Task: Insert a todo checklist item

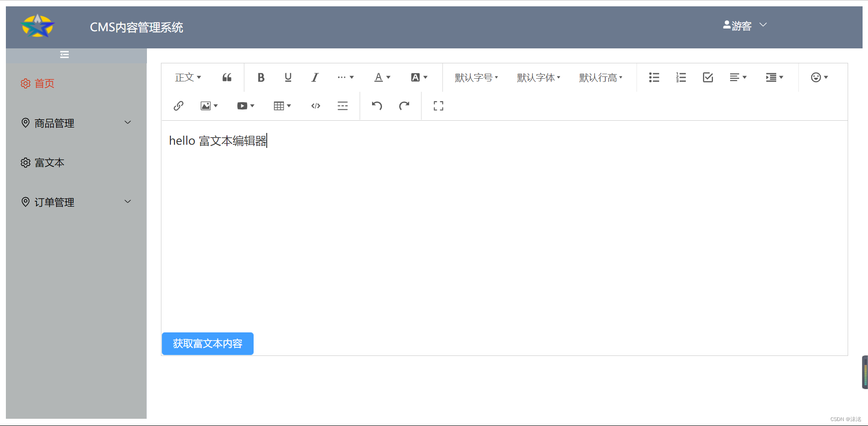Action: (708, 77)
